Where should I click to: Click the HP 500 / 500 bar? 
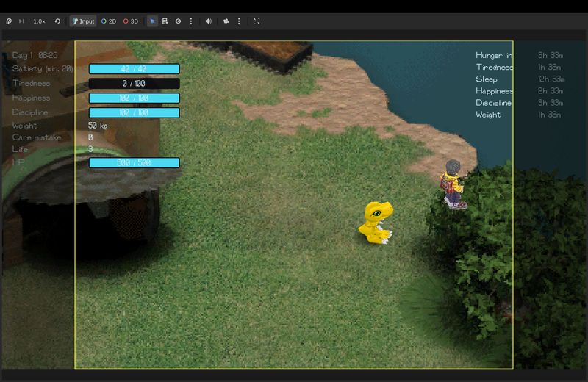[135, 163]
